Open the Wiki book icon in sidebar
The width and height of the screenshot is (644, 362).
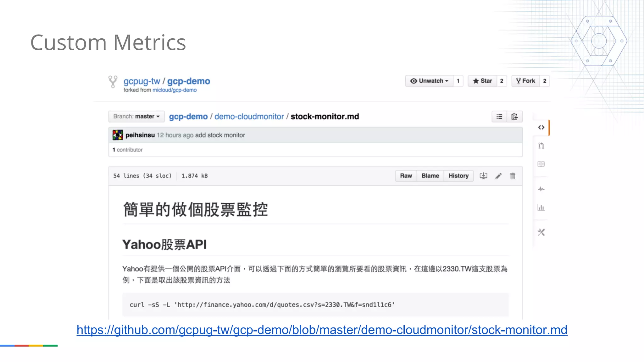(541, 164)
